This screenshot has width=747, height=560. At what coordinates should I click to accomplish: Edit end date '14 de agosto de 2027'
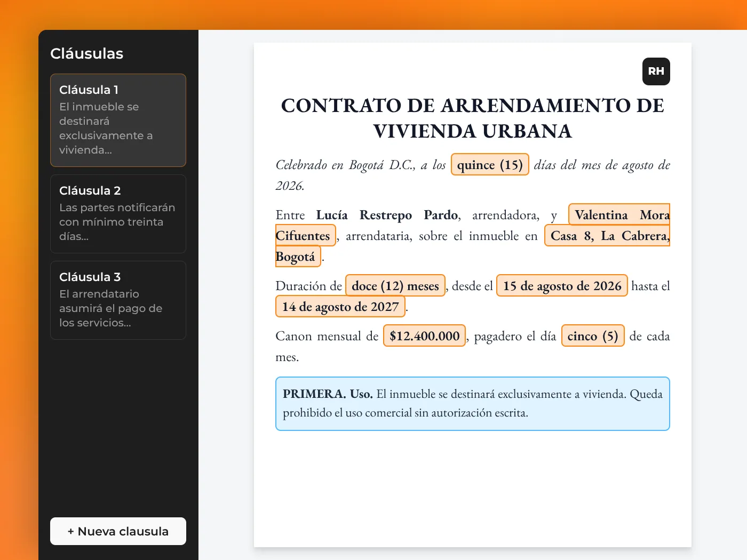tap(340, 307)
